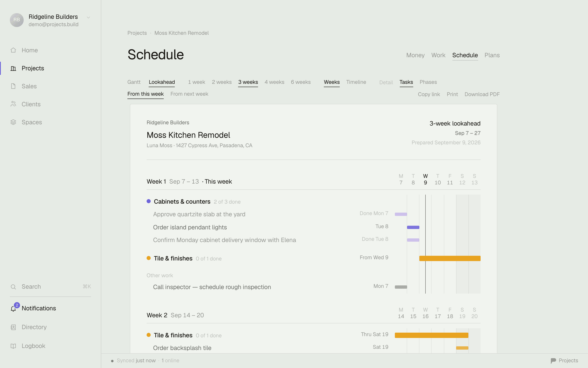Click the chat bubble icon beside Projects
The height and width of the screenshot is (368, 588).
coord(553,361)
